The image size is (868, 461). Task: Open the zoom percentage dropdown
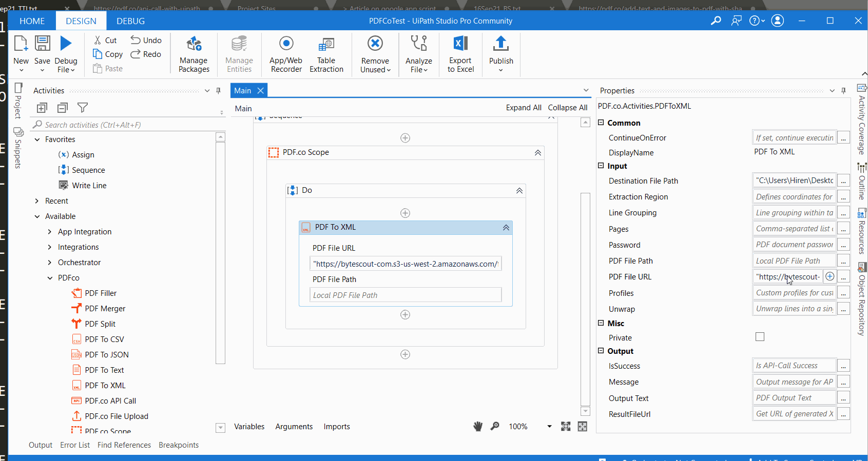[549, 426]
